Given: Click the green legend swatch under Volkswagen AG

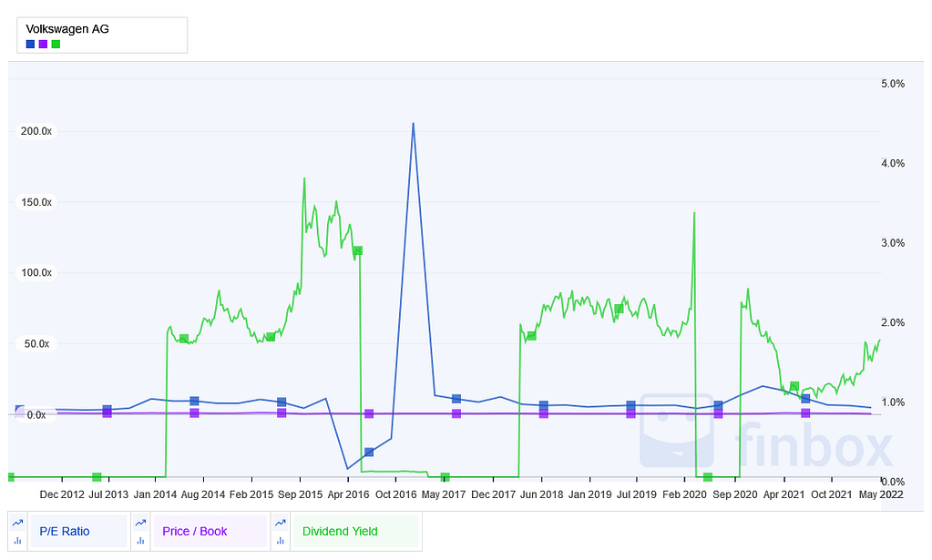Looking at the screenshot, I should click(56, 44).
